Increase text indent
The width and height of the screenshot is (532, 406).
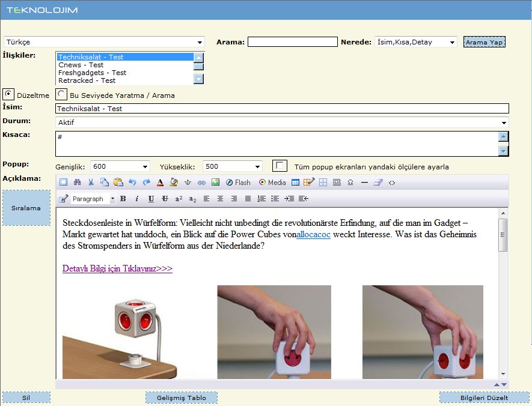click(289, 199)
